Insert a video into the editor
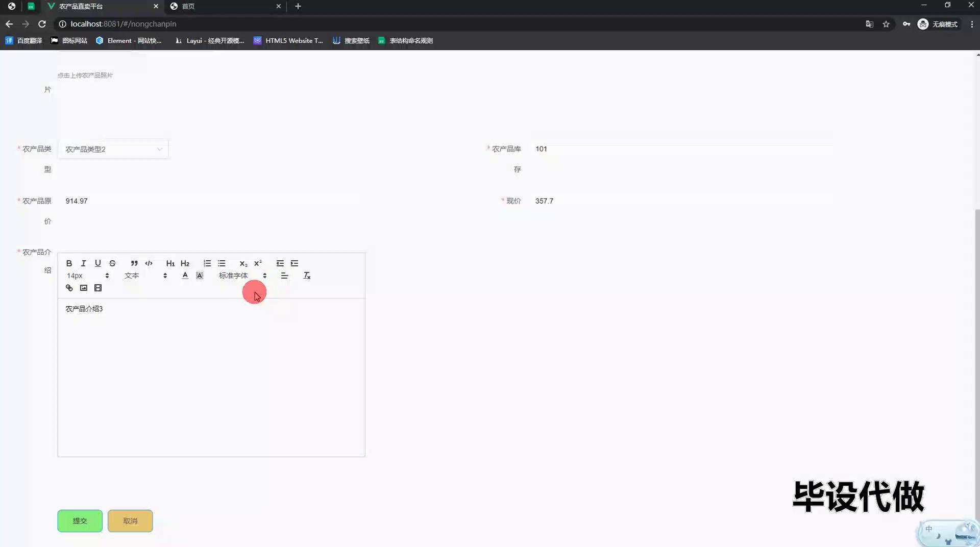 98,288
